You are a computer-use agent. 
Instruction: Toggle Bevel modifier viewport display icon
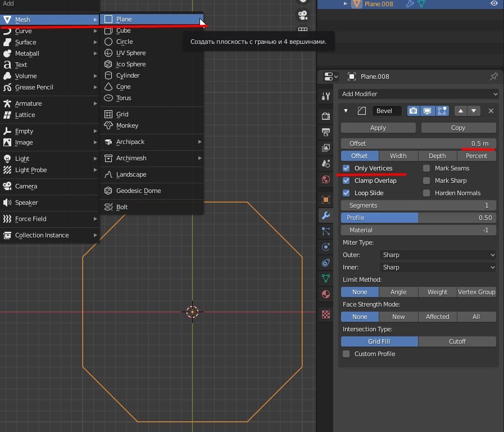tap(428, 111)
